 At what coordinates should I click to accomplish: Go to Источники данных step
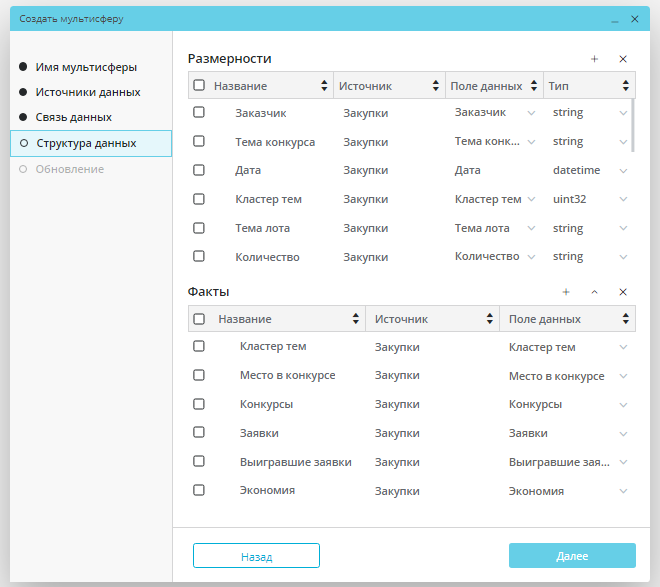(87, 92)
